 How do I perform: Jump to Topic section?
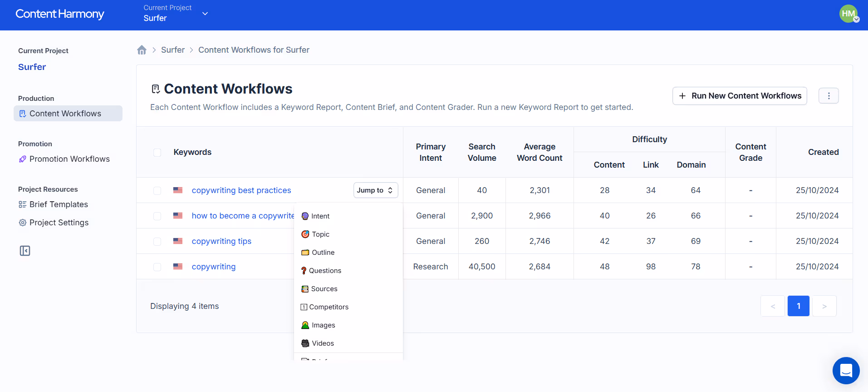pyautogui.click(x=348, y=234)
